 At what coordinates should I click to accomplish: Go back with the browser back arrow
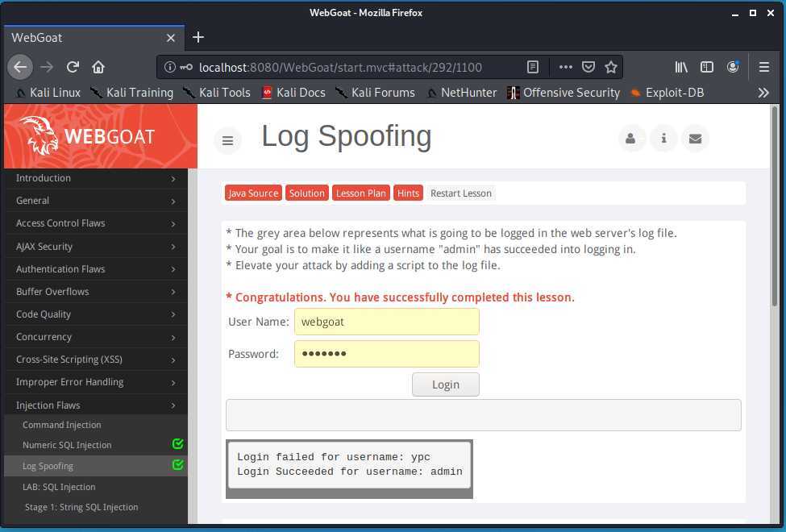(x=20, y=67)
